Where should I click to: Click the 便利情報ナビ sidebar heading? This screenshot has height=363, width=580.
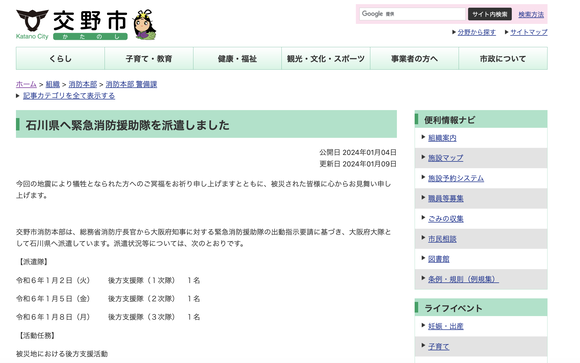click(x=449, y=120)
